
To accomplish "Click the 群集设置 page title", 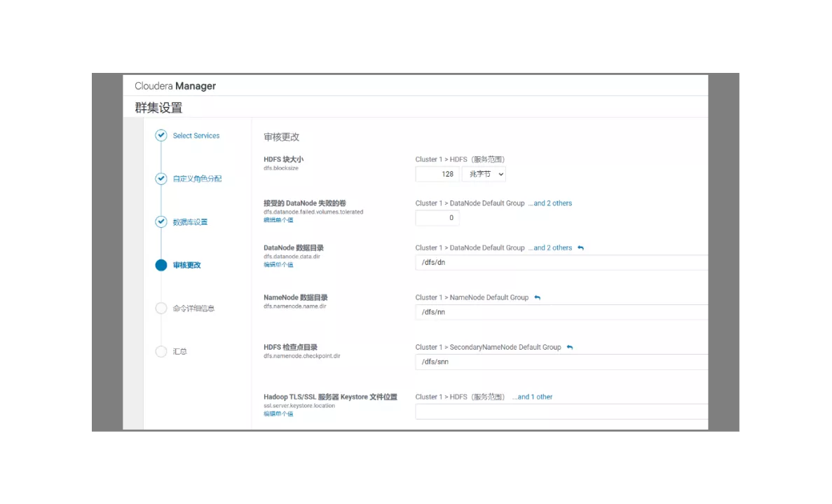I will pyautogui.click(x=158, y=108).
